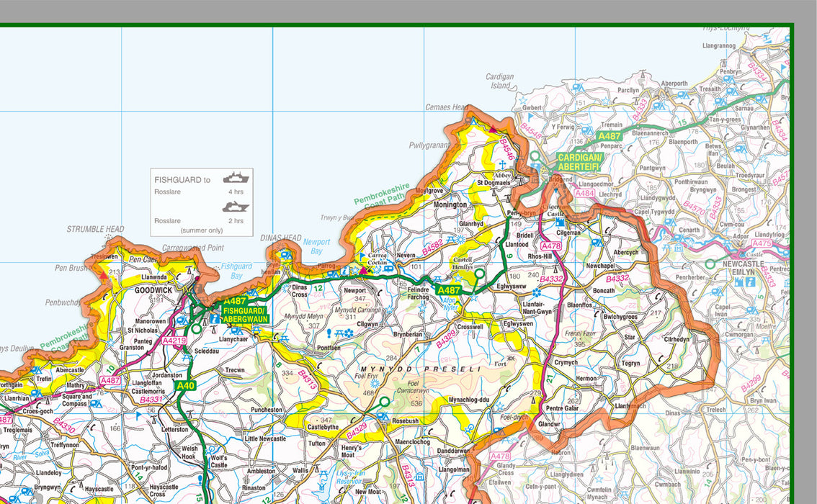
Task: Click the STRUMBLE HEAD label
Action: pos(95,229)
